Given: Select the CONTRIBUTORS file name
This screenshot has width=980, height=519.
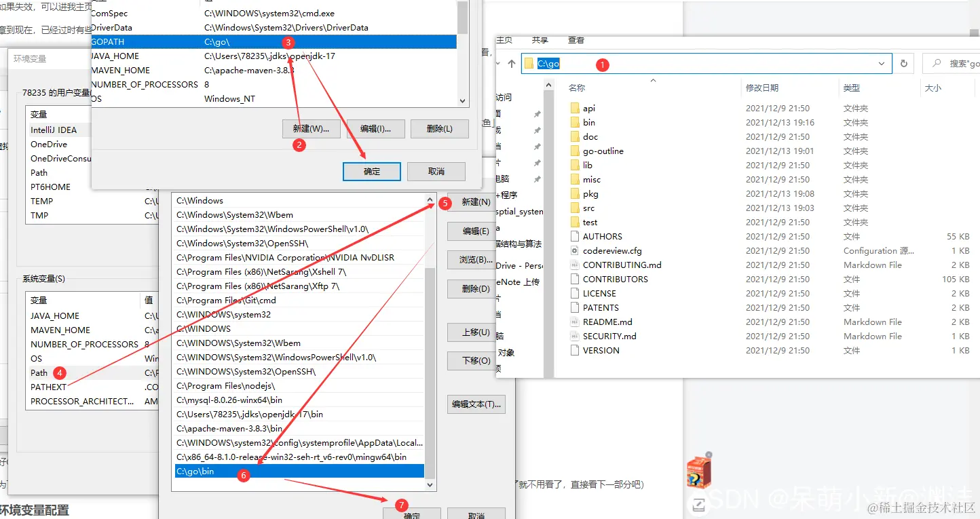Looking at the screenshot, I should tap(615, 280).
